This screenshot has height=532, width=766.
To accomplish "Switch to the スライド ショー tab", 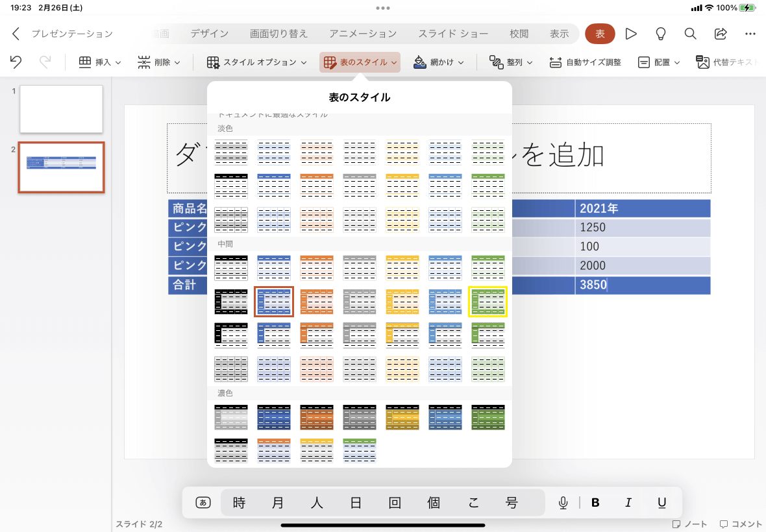I will [x=453, y=34].
